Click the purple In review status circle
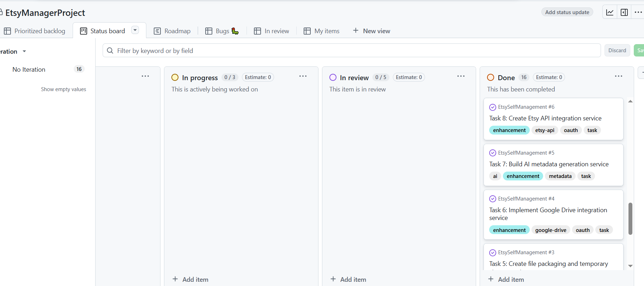 point(333,77)
